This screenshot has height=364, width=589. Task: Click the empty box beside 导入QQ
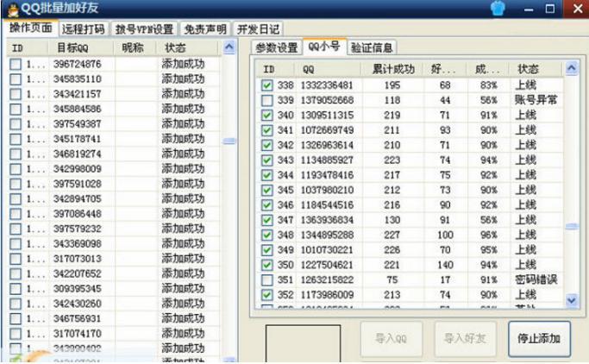coord(304,343)
